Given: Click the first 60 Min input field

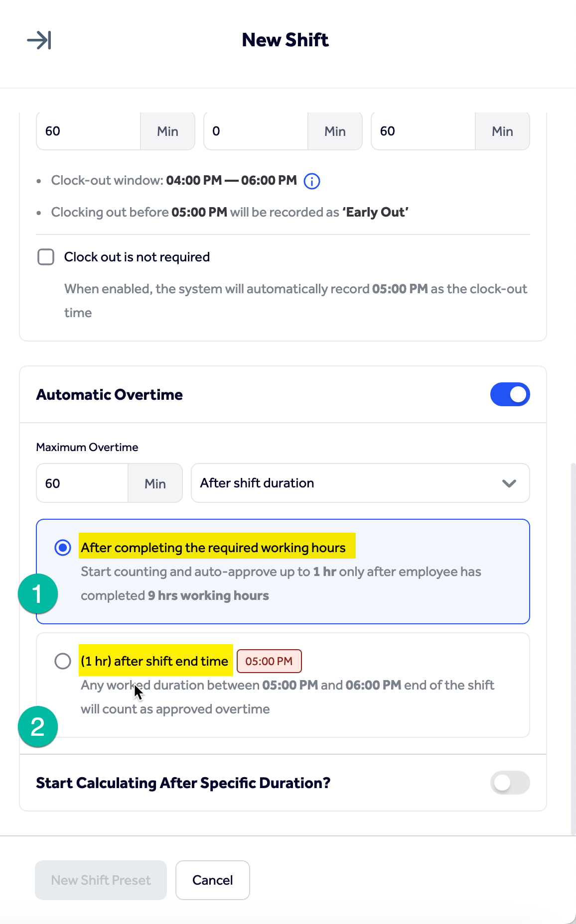Looking at the screenshot, I should 87,131.
